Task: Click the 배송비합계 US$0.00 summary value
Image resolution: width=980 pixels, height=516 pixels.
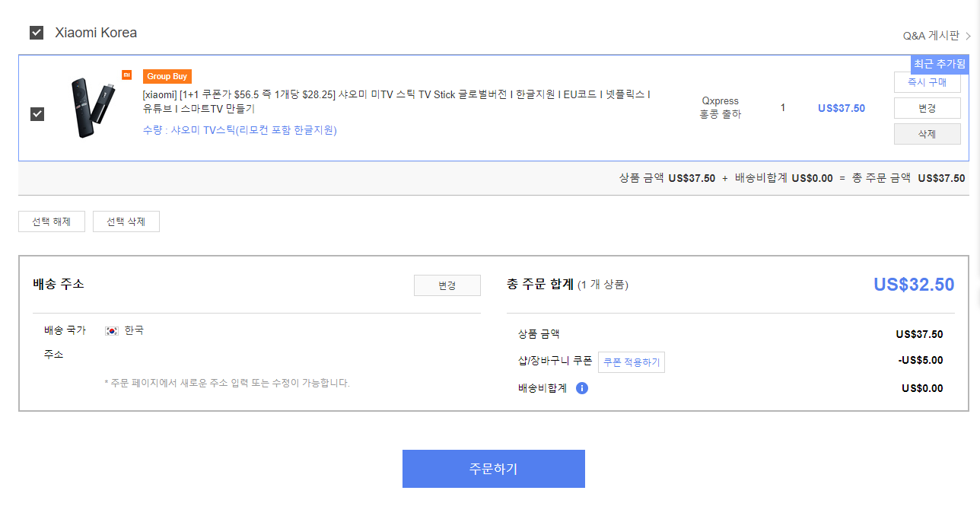Action: click(922, 388)
